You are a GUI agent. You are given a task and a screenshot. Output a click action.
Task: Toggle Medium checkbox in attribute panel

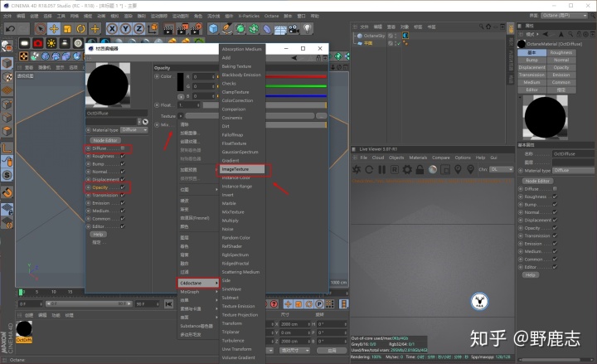click(555, 251)
